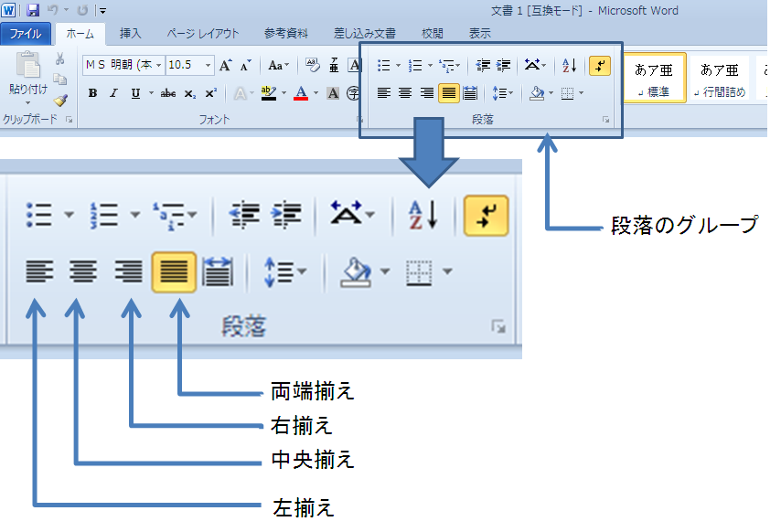This screenshot has height=532, width=781.
Task: Open the font size 10.5 dropdown
Action: [x=190, y=65]
